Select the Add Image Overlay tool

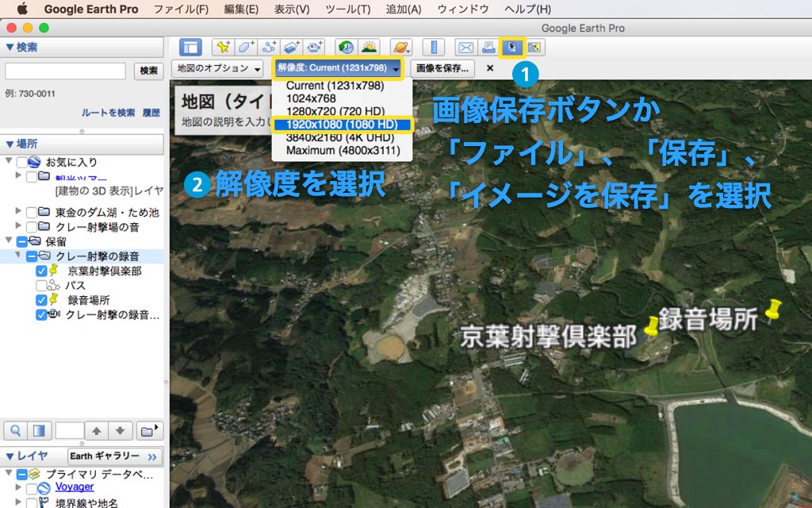pyautogui.click(x=291, y=48)
